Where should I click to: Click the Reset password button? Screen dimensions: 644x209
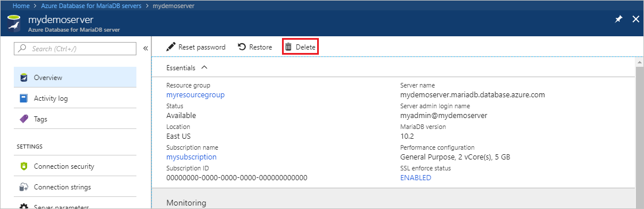196,47
